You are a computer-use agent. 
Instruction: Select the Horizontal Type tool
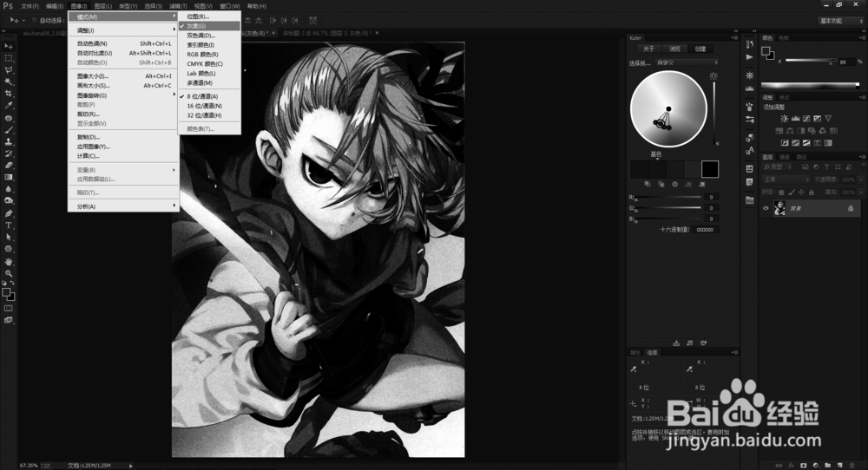coord(9,225)
